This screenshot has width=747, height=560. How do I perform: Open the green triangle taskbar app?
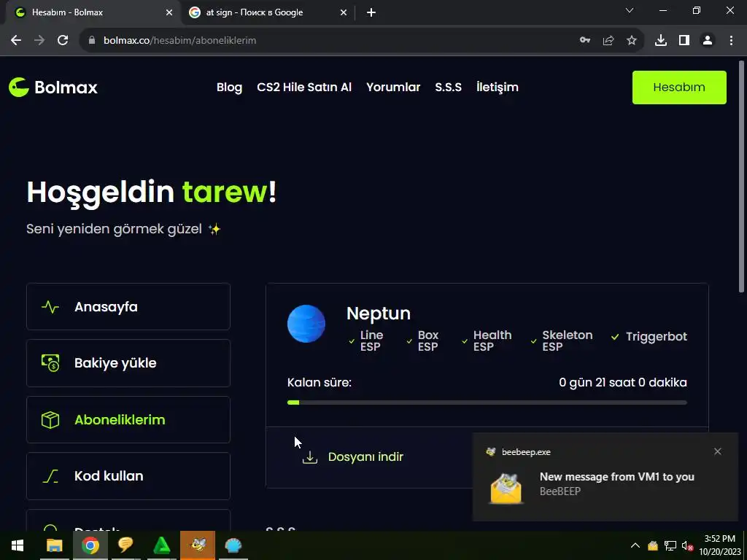[162, 545]
